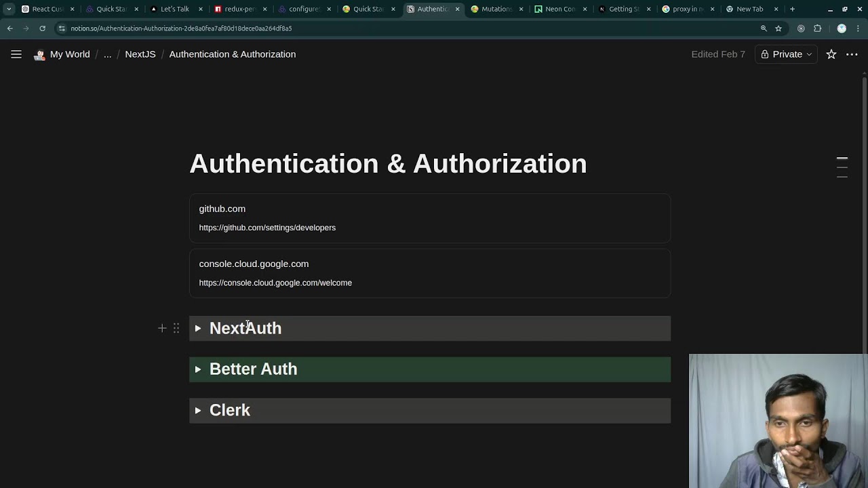Click the My World workspace avatar icon

click(39, 54)
